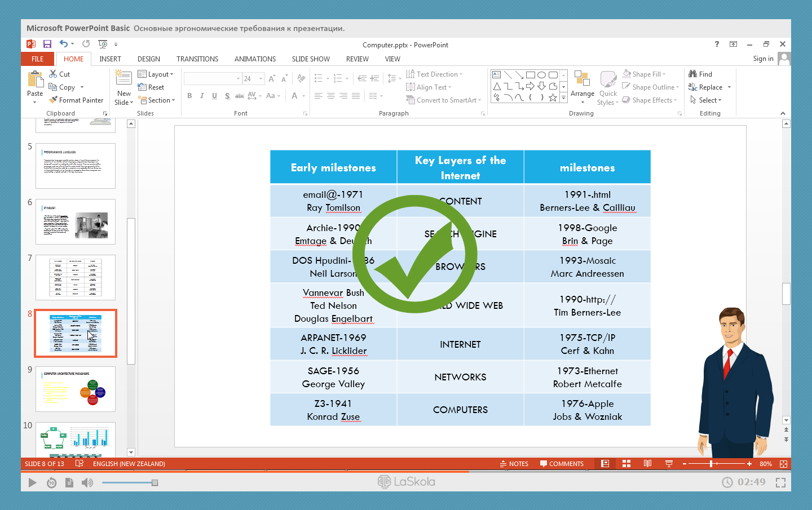Open the DESIGN ribbon tab
This screenshot has width=812, height=510.
149,59
